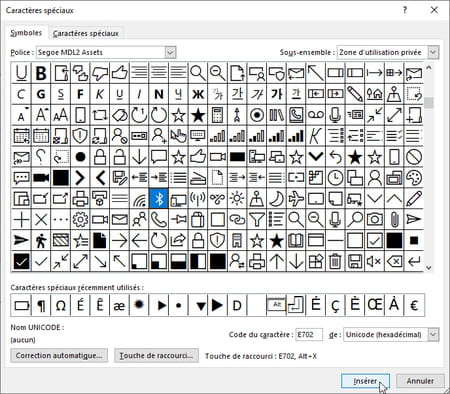Select recently used letter D character
This screenshot has height=394, width=450.
(x=237, y=305)
